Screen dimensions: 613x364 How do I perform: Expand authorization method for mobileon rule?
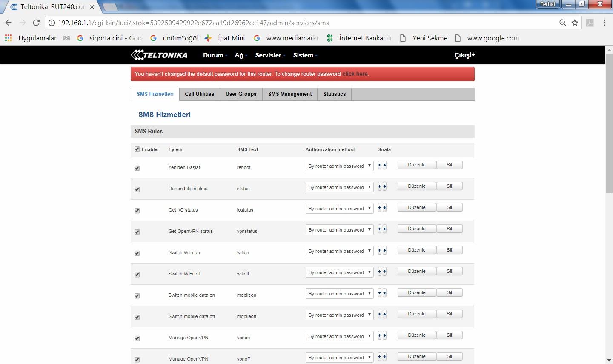pyautogui.click(x=339, y=294)
